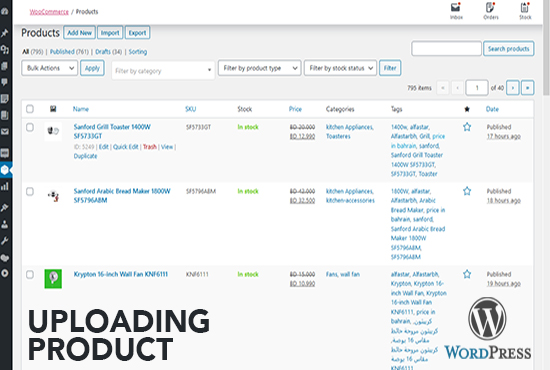Click Quick Edit under Grill Toaster
The height and width of the screenshot is (370, 550).
(126, 147)
